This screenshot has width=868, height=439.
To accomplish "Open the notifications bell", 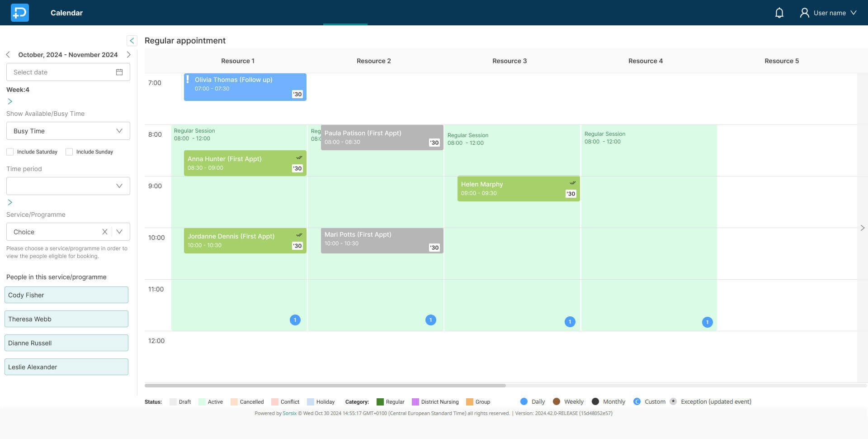I will pos(779,13).
